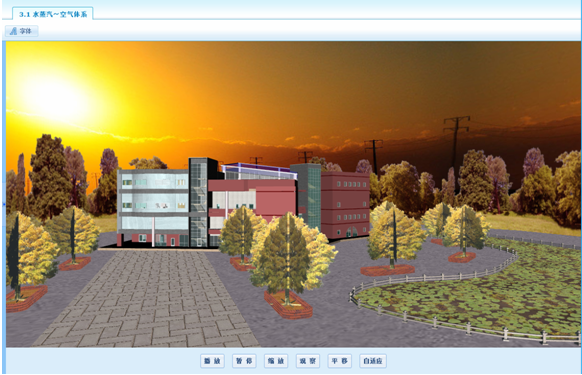The image size is (582, 375).
Task: Click the red brick building block
Action: click(345, 204)
